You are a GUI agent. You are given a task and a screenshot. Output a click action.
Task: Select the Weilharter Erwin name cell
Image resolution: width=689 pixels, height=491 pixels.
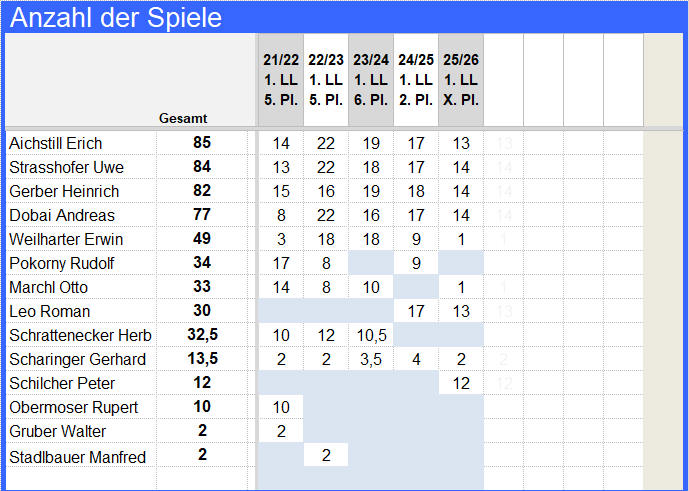click(81, 239)
